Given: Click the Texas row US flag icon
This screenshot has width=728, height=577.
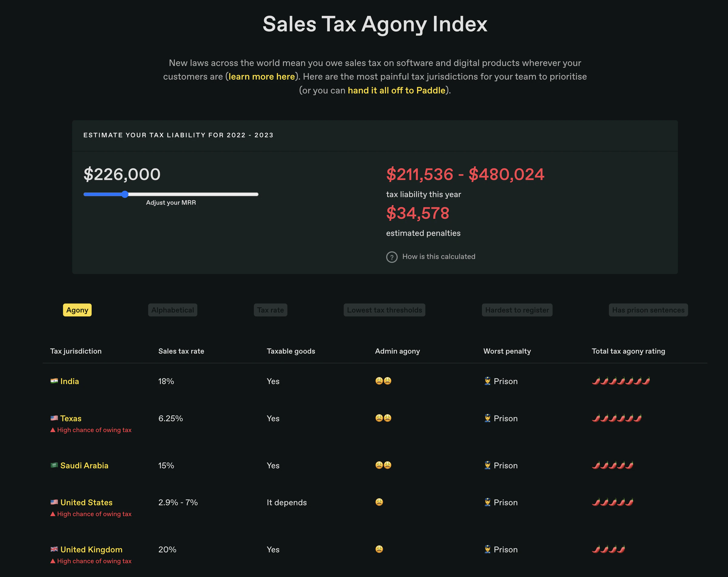Looking at the screenshot, I should 54,418.
